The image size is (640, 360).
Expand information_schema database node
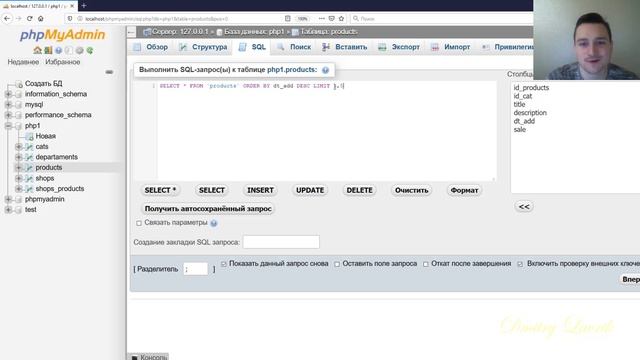(8, 94)
